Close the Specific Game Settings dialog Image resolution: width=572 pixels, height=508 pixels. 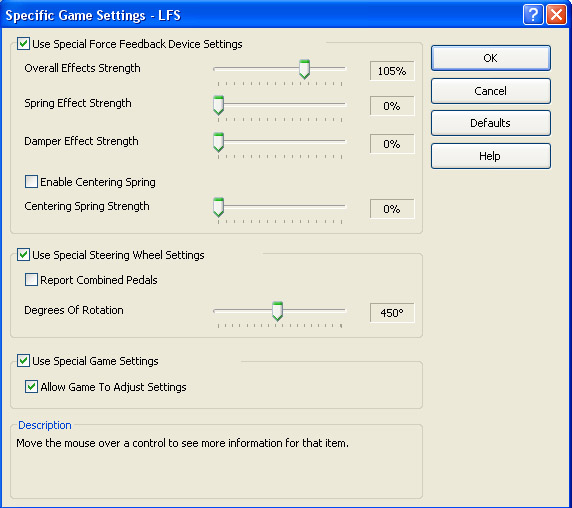tap(556, 15)
